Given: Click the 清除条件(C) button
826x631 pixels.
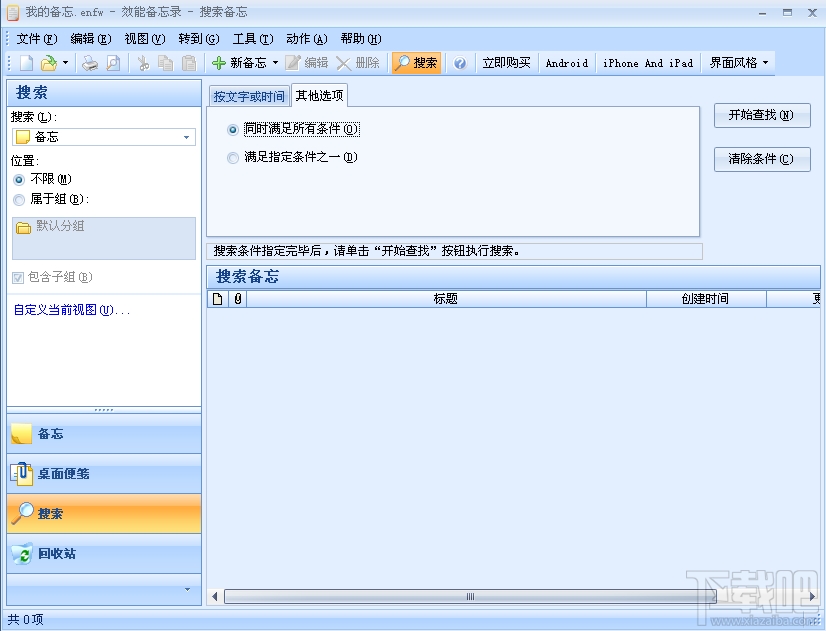Looking at the screenshot, I should click(762, 159).
